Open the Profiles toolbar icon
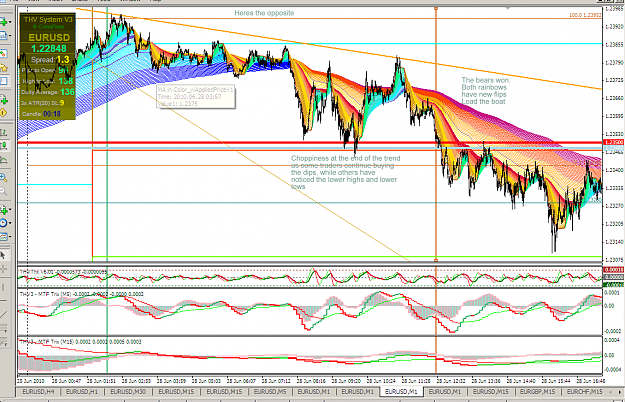Viewport: 625px width, 402px height. [x=4, y=36]
